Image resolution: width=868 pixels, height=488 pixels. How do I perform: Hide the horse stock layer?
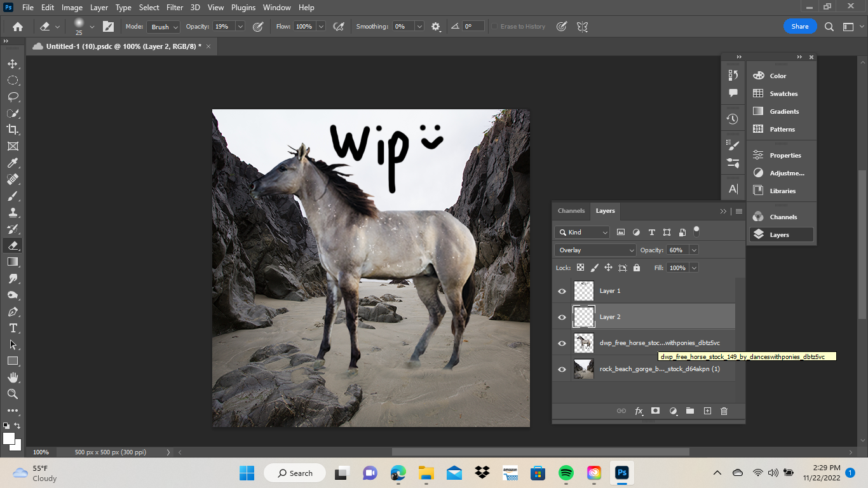[x=562, y=343]
